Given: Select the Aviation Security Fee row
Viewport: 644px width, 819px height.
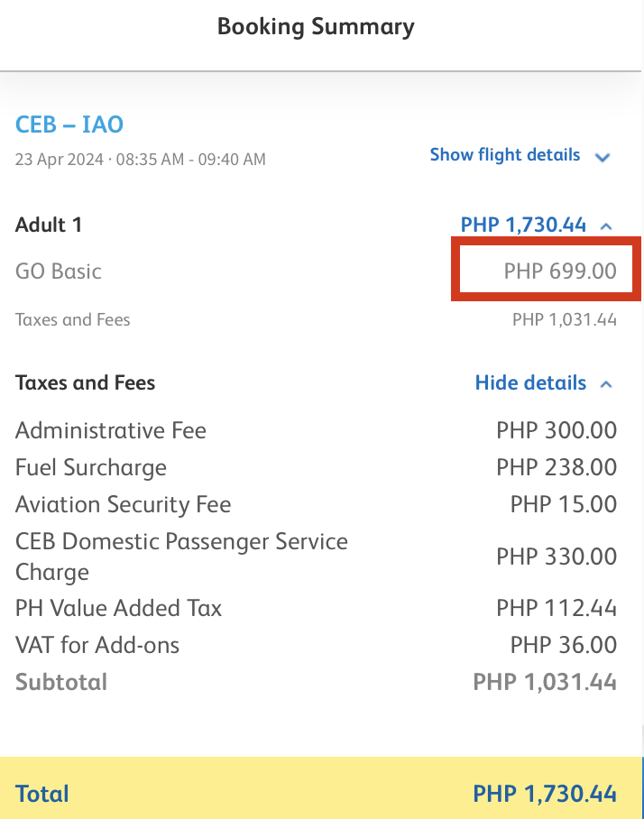Looking at the screenshot, I should [316, 504].
